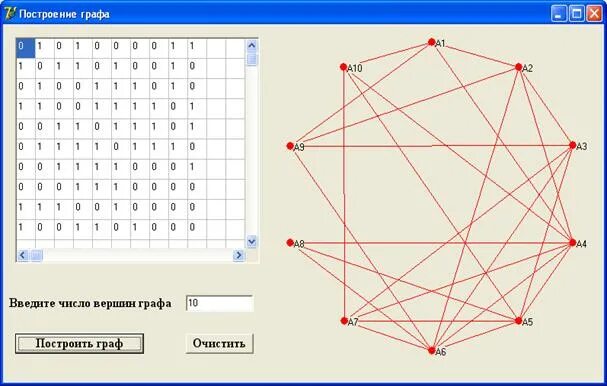Select the highlighted top-left matrix cell

(x=26, y=48)
